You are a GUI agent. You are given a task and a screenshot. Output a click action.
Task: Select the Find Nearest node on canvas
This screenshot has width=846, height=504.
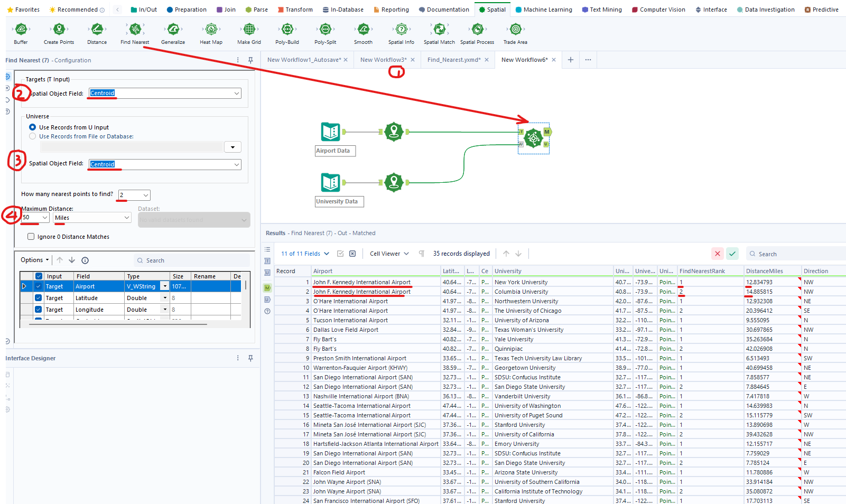tap(534, 138)
